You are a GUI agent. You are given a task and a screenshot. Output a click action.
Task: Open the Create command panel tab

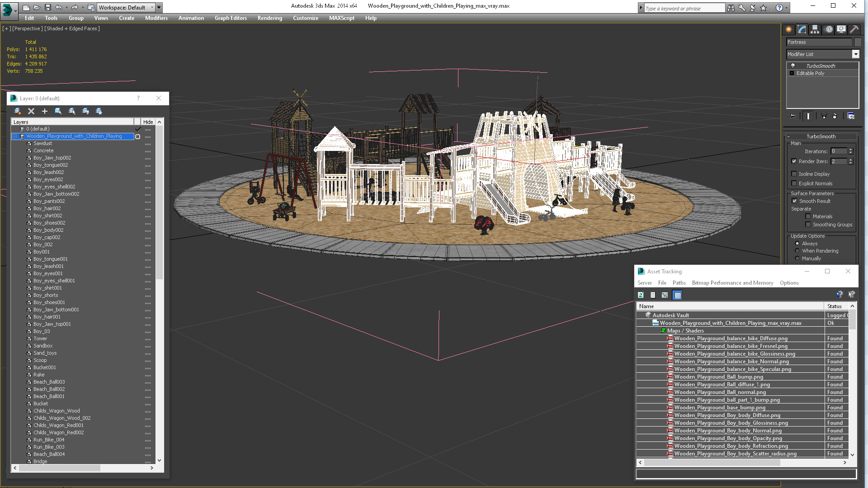pyautogui.click(x=788, y=29)
